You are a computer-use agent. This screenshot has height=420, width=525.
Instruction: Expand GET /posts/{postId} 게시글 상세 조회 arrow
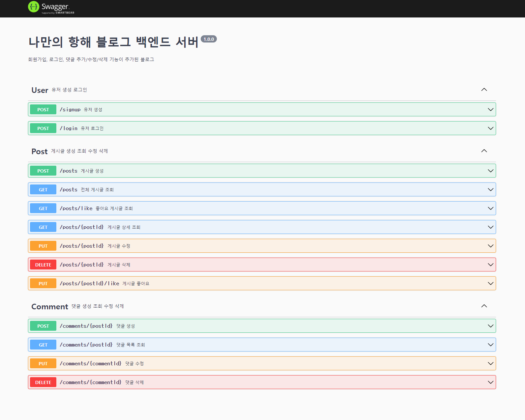pos(490,227)
